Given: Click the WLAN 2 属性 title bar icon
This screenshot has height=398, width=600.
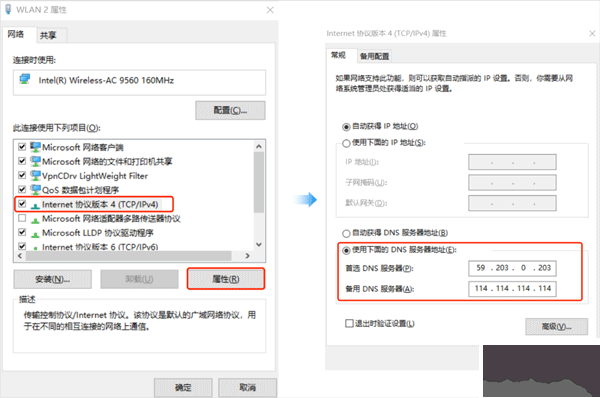Looking at the screenshot, I should click(8, 9).
